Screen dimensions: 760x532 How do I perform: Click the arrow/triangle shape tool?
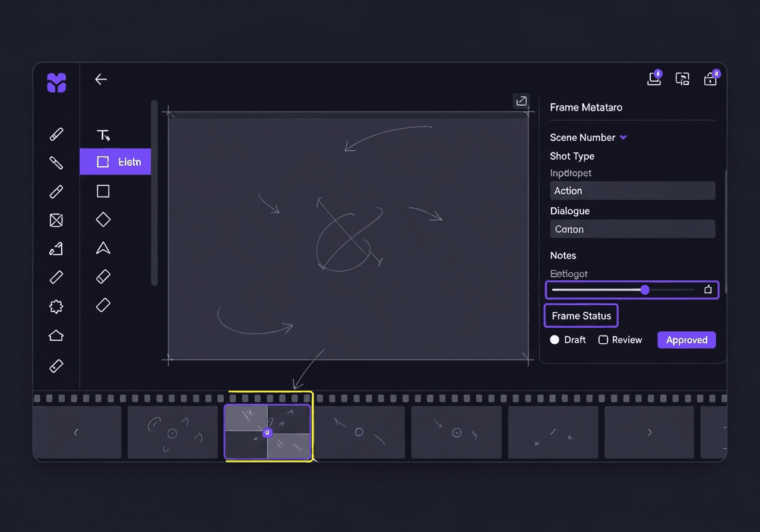103,249
